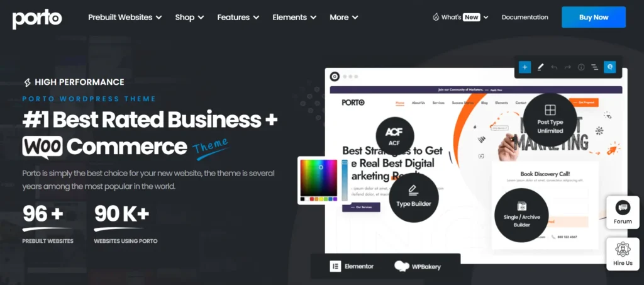Click the Buy Now button

point(594,17)
